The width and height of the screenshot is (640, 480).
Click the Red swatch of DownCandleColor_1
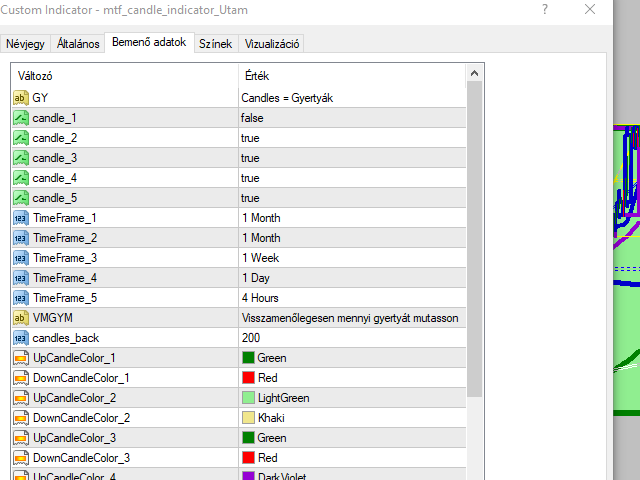coord(248,378)
